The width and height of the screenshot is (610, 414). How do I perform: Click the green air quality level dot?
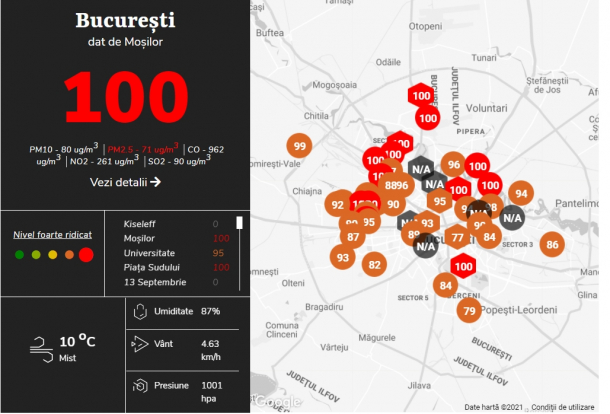19,254
